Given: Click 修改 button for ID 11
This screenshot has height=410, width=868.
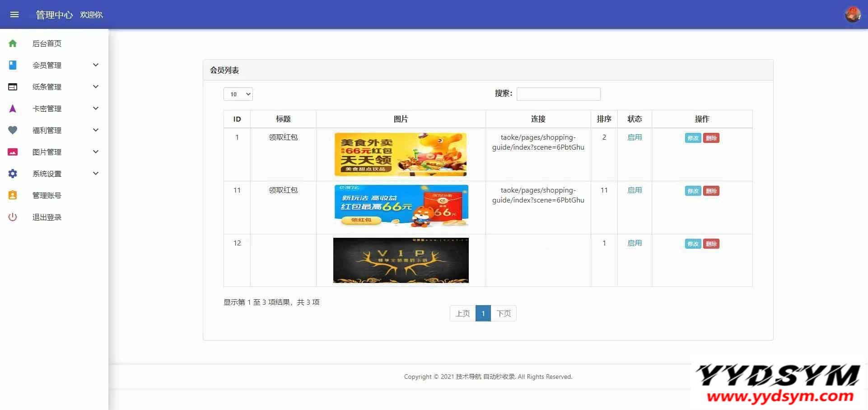Looking at the screenshot, I should pos(693,191).
